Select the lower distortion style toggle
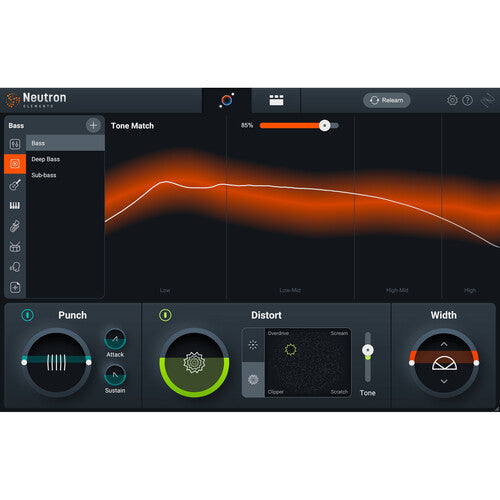Screen dimensions: 500x500 tap(253, 380)
